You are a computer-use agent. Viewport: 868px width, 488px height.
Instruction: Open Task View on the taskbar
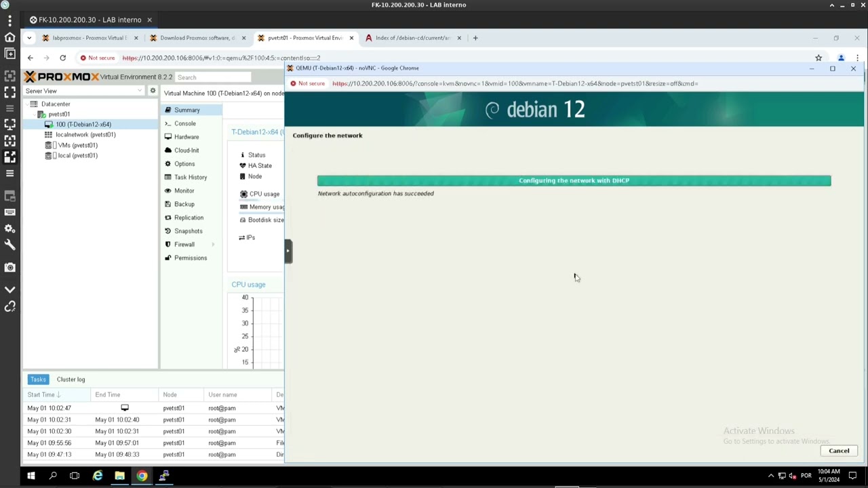[75, 476]
